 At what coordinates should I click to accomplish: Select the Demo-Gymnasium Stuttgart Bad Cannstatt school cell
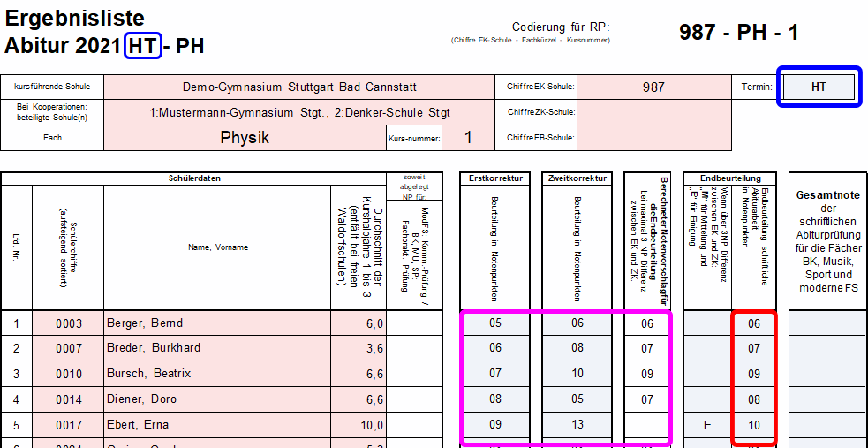pyautogui.click(x=299, y=87)
